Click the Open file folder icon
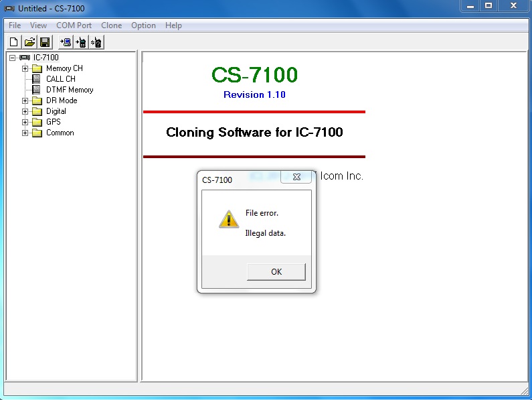Viewport: 532px width, 400px height. 29,42
